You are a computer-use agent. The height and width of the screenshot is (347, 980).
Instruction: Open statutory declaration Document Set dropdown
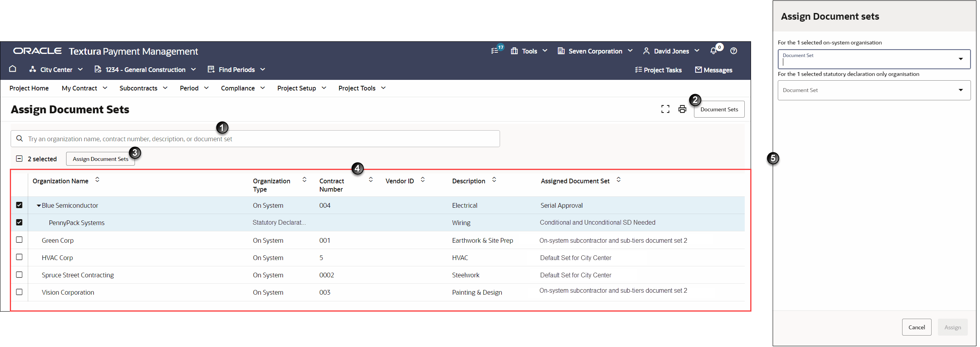[874, 90]
